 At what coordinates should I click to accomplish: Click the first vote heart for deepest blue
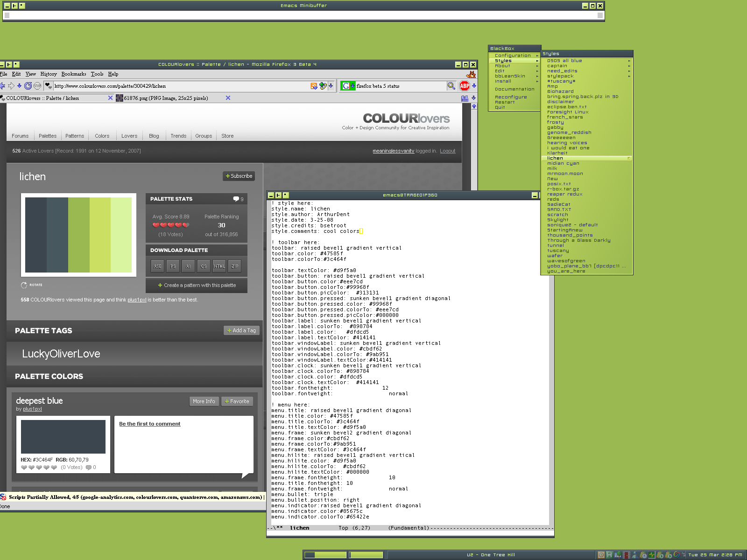coord(24,468)
